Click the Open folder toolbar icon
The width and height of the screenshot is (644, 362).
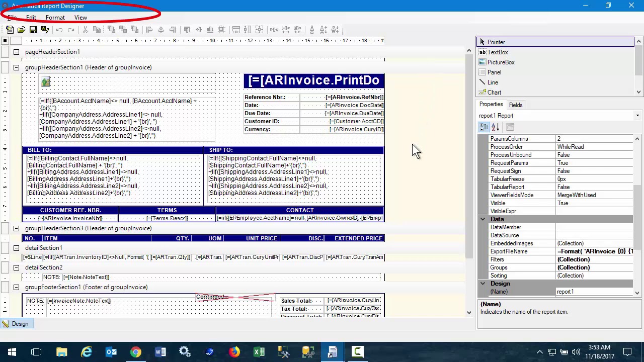point(22,30)
